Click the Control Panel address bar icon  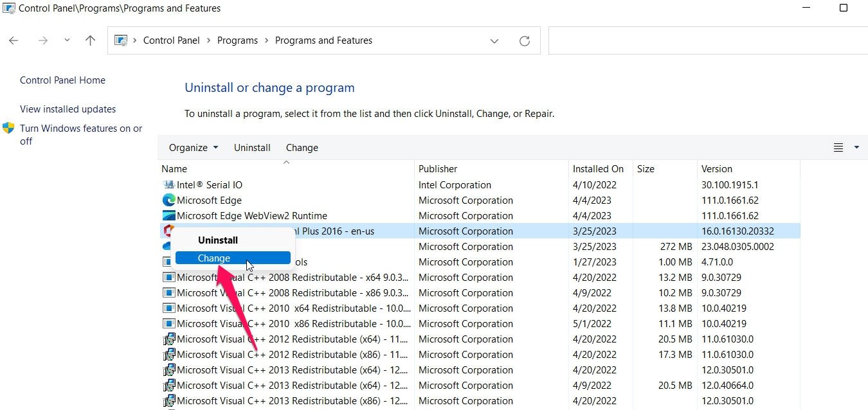click(121, 40)
